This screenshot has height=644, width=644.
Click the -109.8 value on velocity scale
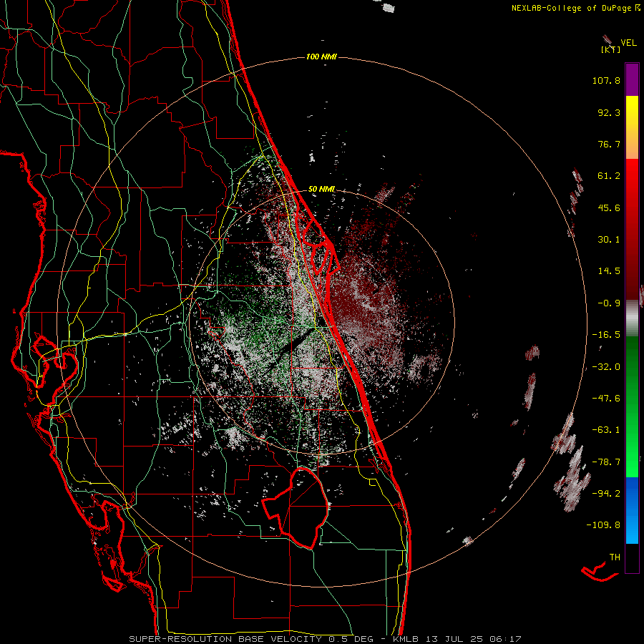pos(603,525)
